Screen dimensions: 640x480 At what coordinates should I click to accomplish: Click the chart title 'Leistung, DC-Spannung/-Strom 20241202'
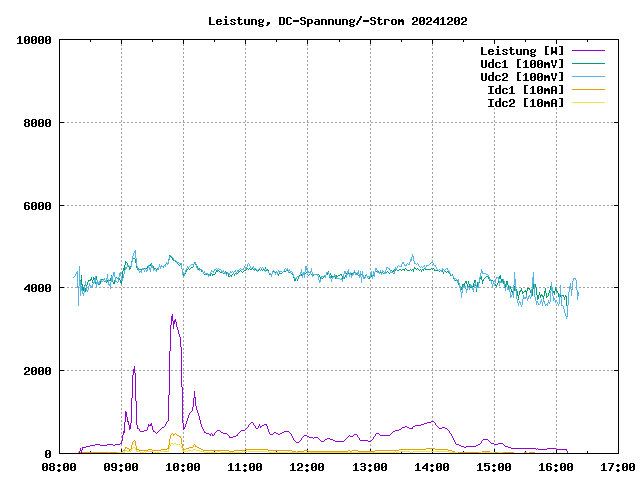click(337, 21)
